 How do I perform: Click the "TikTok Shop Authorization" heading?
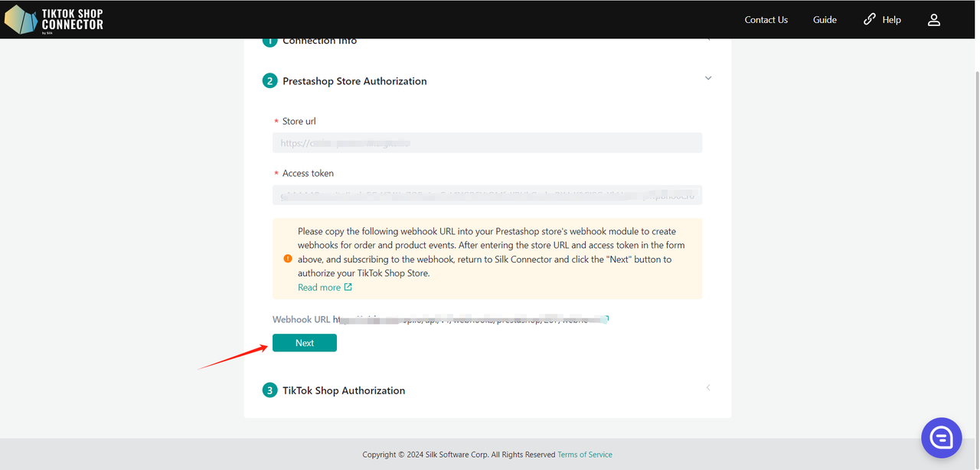[344, 390]
